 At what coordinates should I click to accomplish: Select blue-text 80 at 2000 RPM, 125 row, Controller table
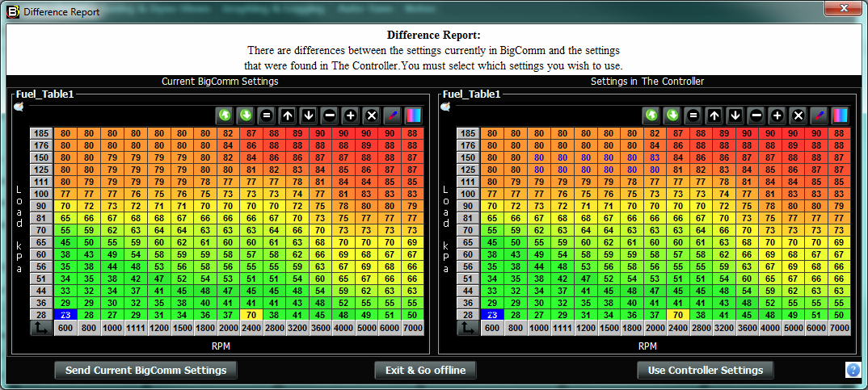pyautogui.click(x=655, y=170)
